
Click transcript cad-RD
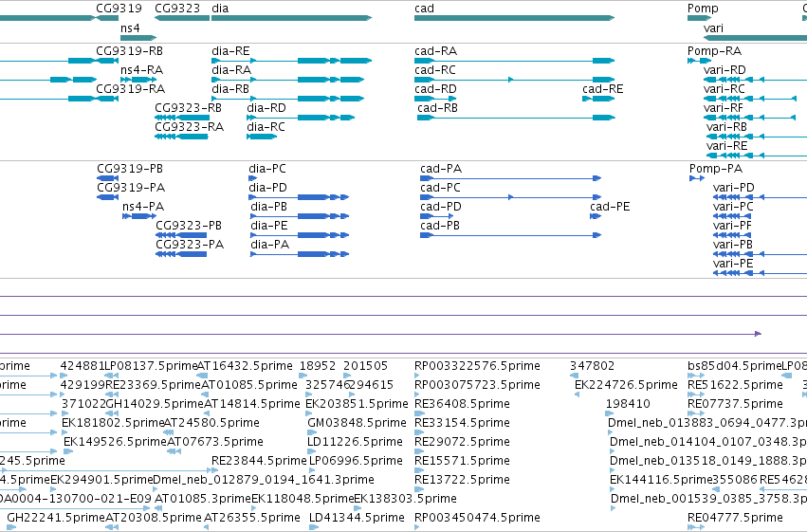click(x=435, y=89)
